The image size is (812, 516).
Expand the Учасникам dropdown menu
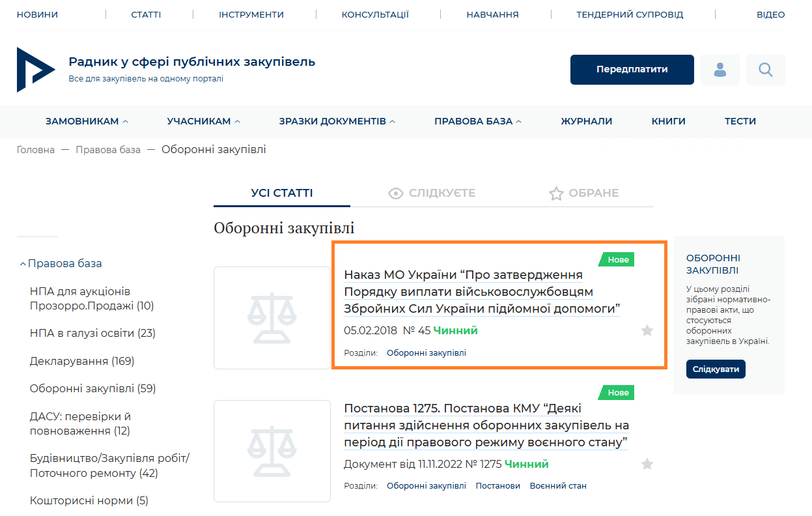[203, 121]
